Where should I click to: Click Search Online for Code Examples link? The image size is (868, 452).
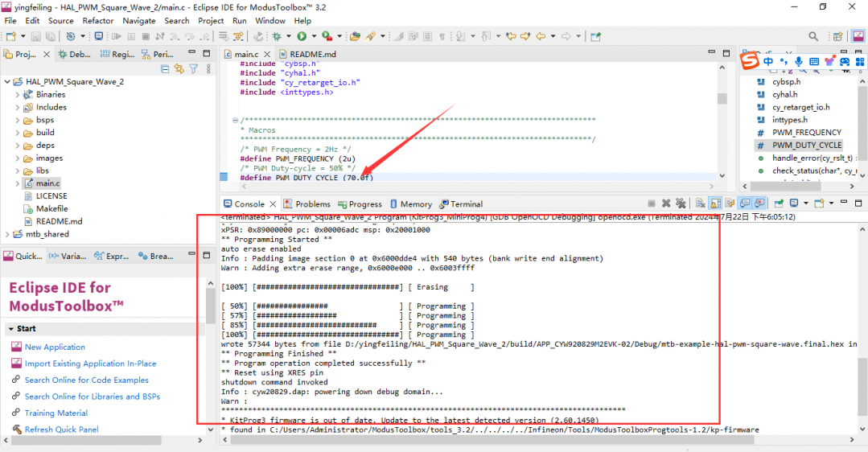coord(86,380)
